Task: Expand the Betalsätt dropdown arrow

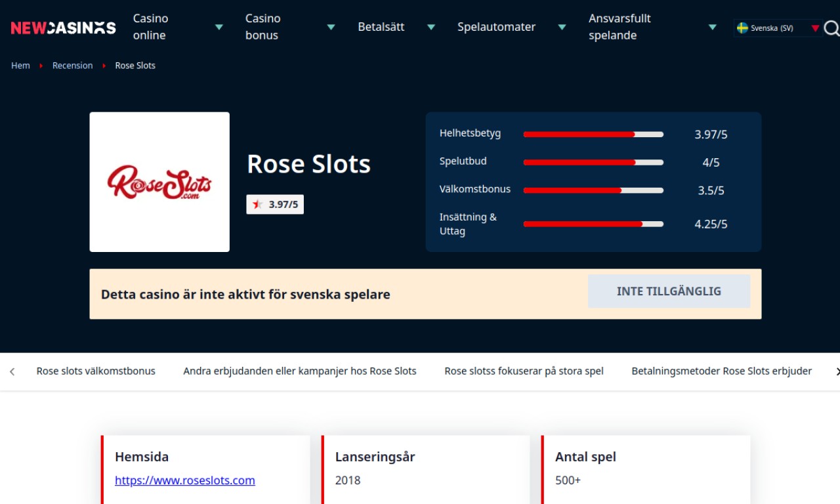Action: tap(431, 28)
